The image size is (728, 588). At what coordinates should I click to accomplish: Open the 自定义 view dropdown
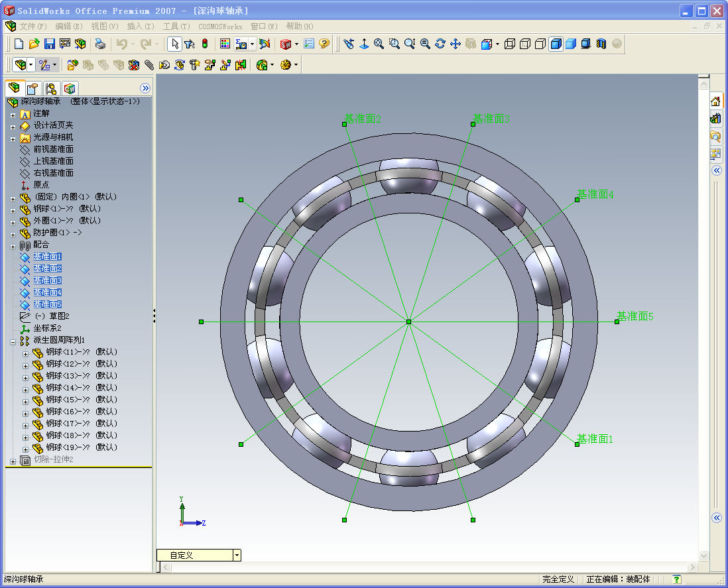pos(237,556)
